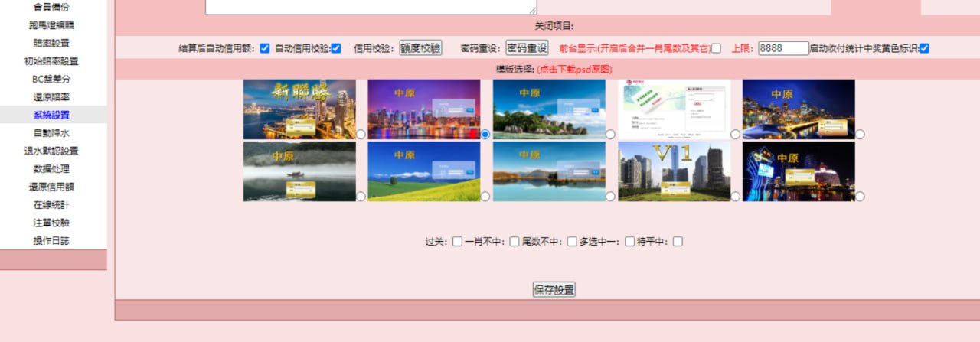This screenshot has height=342, width=980.
Task: Pick the white login page template thumbnail
Action: [x=674, y=109]
